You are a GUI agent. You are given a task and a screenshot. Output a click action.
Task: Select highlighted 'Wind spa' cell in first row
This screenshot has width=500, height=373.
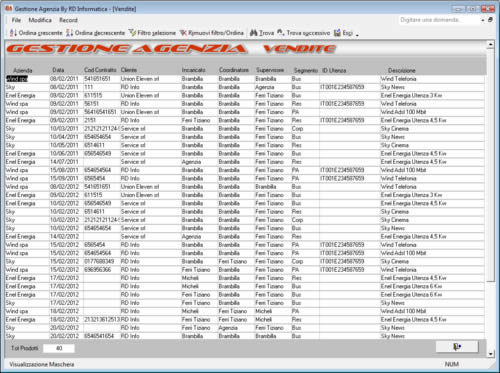pos(17,79)
